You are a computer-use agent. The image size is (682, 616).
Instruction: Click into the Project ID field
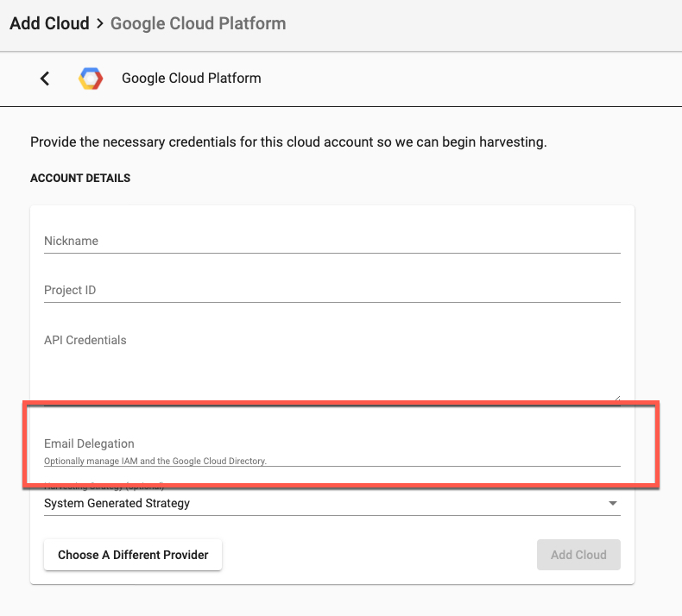[x=332, y=290]
